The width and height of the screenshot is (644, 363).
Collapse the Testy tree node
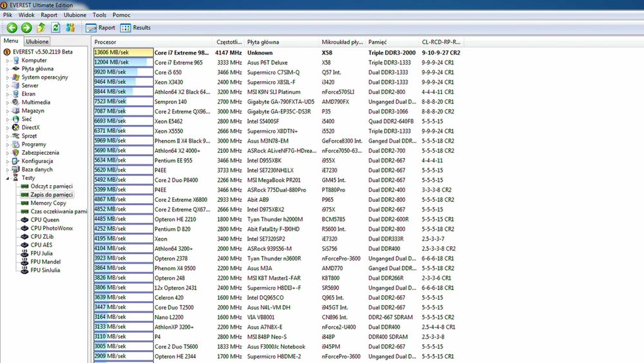(x=7, y=178)
